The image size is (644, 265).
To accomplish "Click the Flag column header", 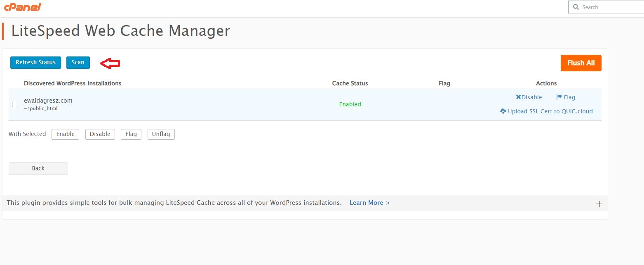I will 444,83.
